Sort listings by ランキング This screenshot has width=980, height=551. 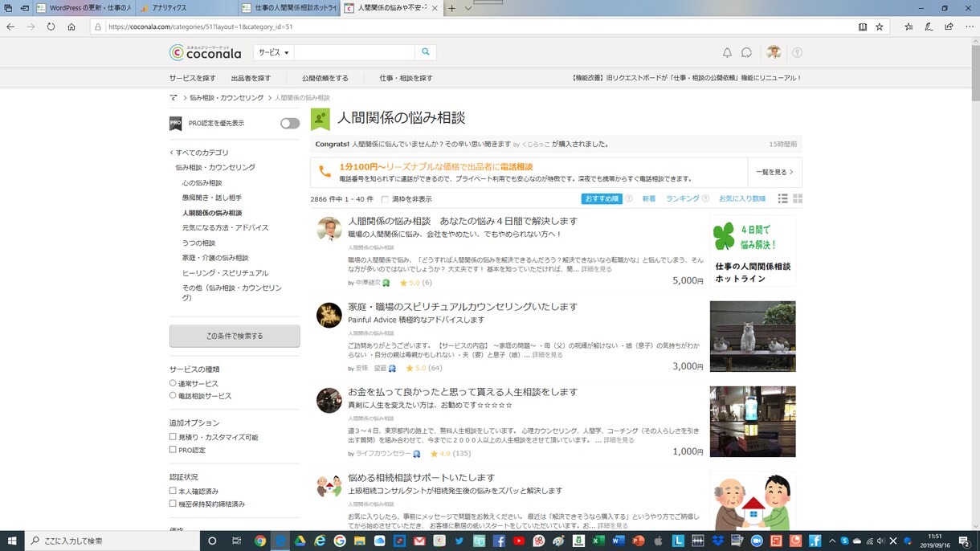tap(682, 198)
